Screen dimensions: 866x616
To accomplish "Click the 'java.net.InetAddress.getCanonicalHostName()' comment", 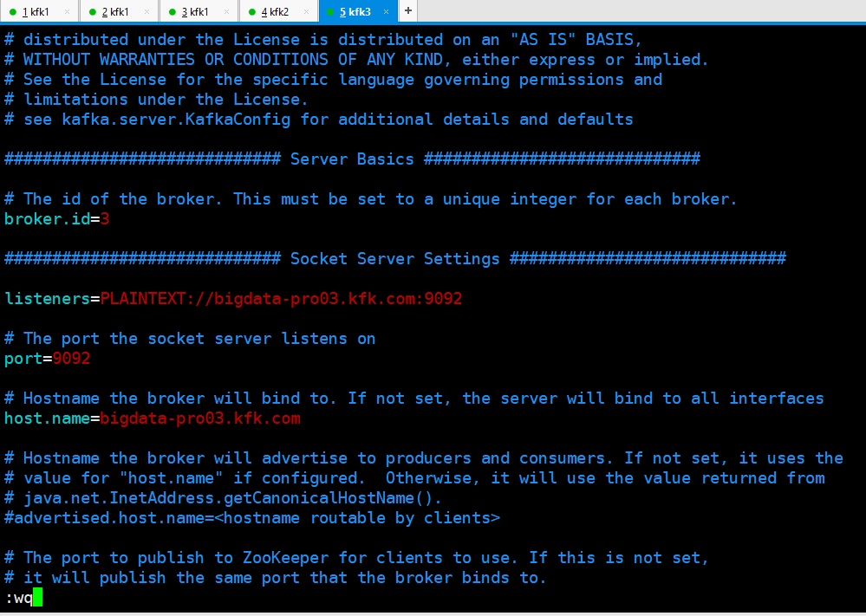I will pos(223,498).
